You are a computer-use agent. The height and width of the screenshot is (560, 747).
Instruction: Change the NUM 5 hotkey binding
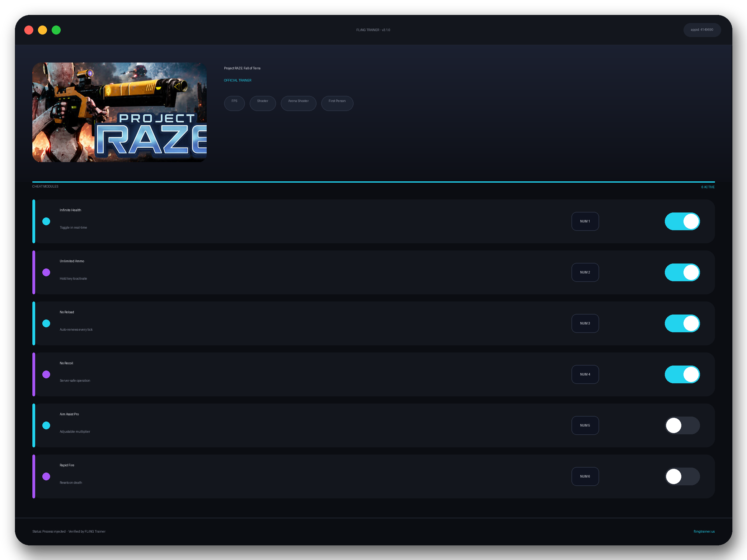(585, 425)
